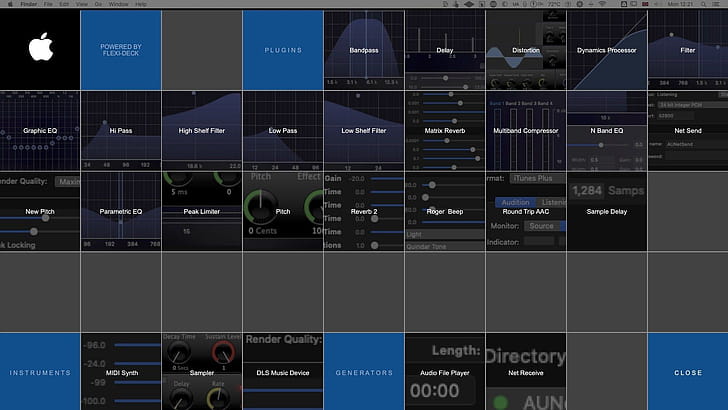
Task: Select the Round Trip AAC tile
Action: coord(526,211)
